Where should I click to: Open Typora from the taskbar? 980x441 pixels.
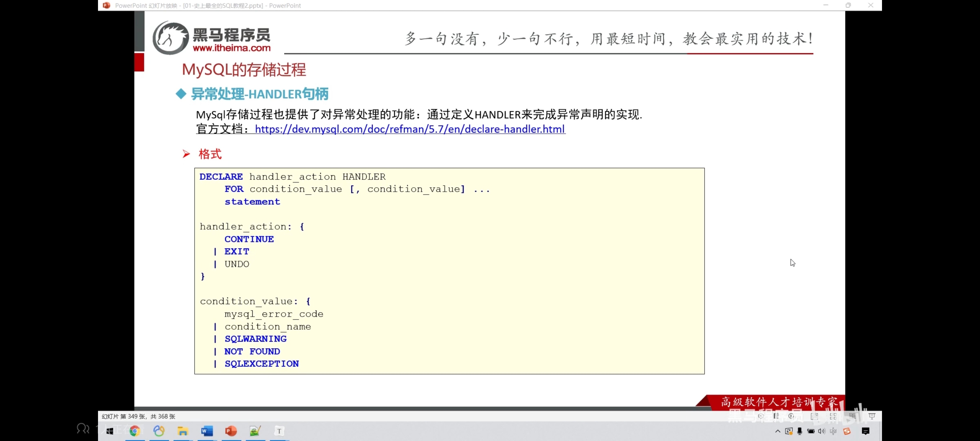coord(279,431)
